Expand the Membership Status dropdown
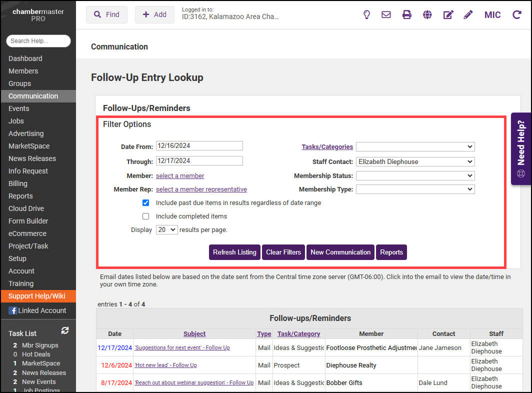This screenshot has height=393, width=532. point(415,175)
